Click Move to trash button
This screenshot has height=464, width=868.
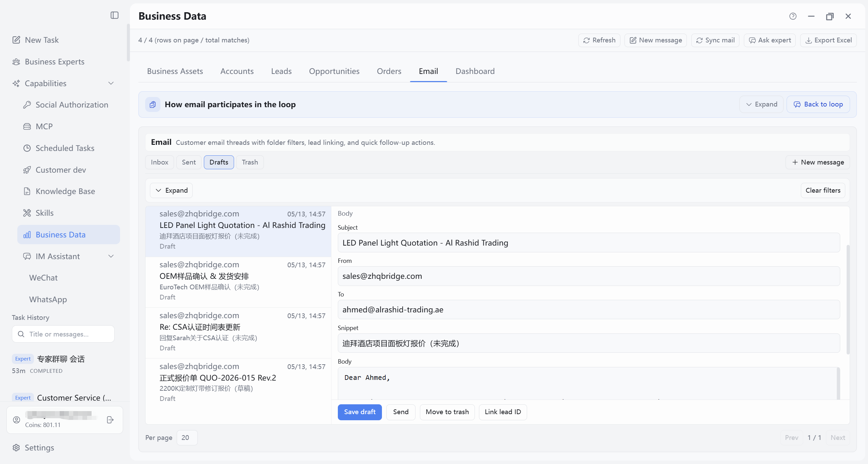tap(447, 412)
